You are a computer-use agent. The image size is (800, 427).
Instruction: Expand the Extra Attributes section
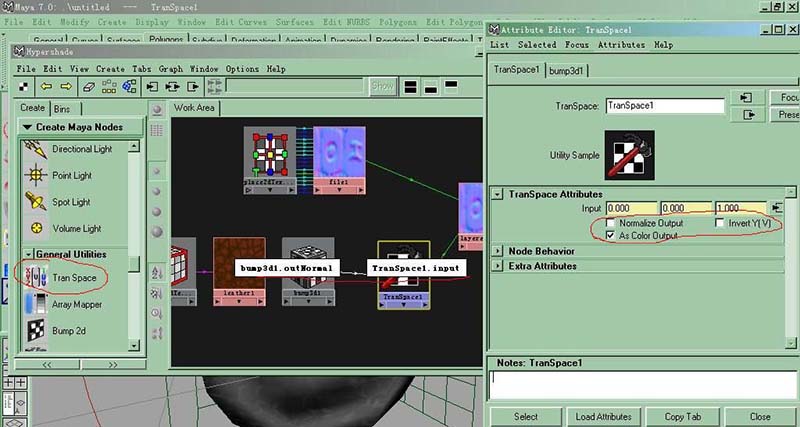tap(497, 266)
